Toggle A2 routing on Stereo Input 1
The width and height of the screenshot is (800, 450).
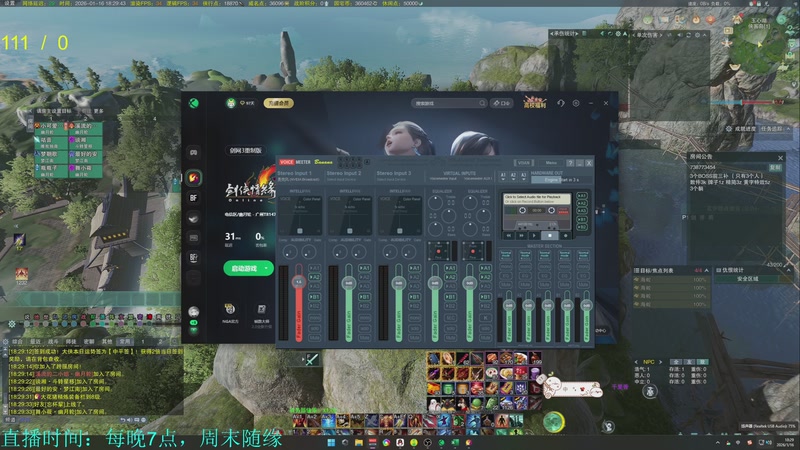(314, 277)
